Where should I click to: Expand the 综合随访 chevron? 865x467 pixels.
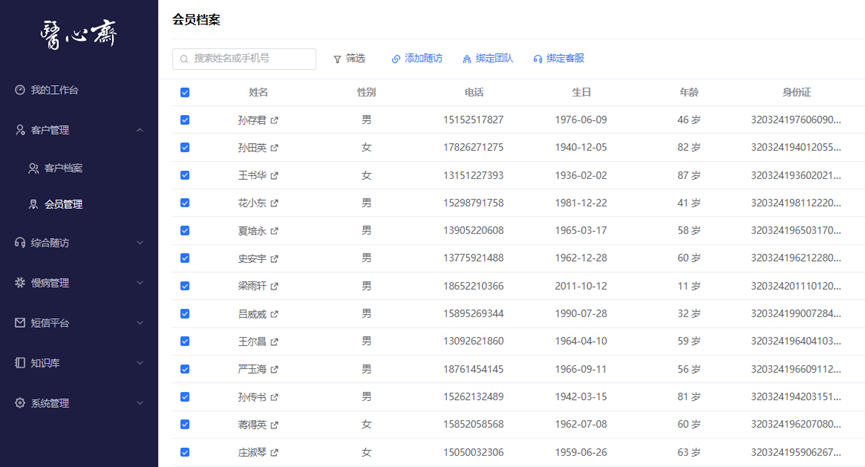[x=140, y=243]
